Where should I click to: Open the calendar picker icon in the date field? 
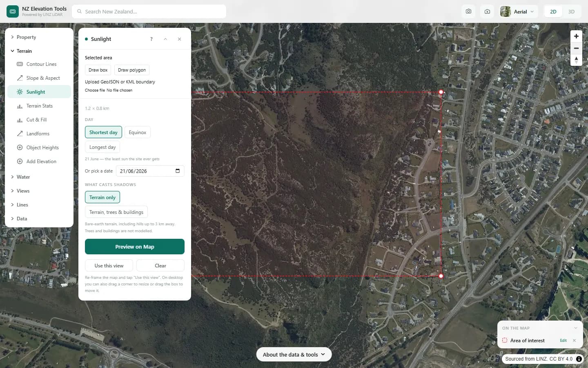tap(178, 171)
